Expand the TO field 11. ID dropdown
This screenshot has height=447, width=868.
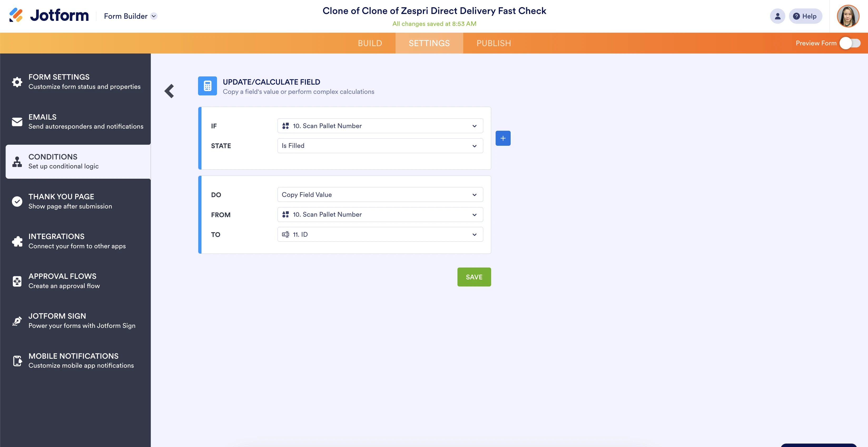point(380,234)
